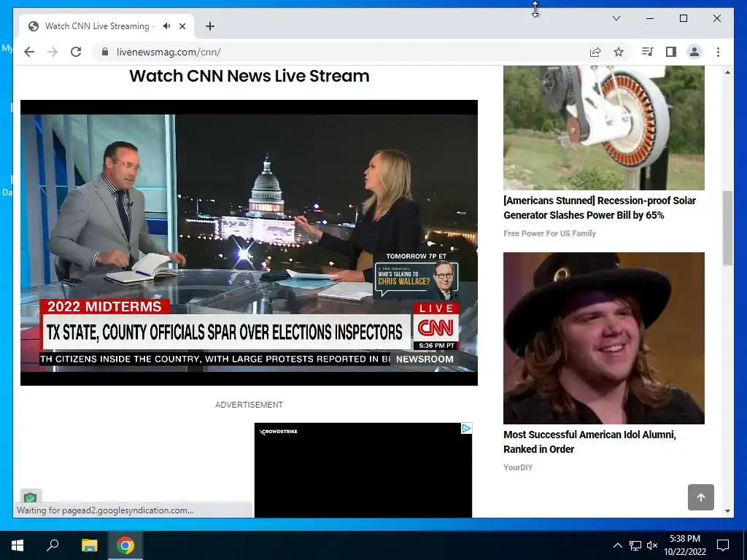Click the CNN live video player
The width and height of the screenshot is (747, 560).
pos(249,243)
